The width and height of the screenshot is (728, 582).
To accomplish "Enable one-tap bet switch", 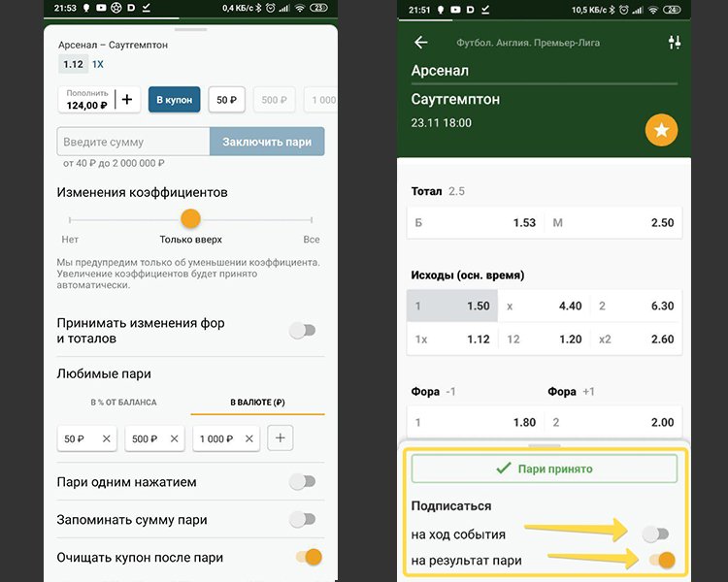I will point(302,482).
